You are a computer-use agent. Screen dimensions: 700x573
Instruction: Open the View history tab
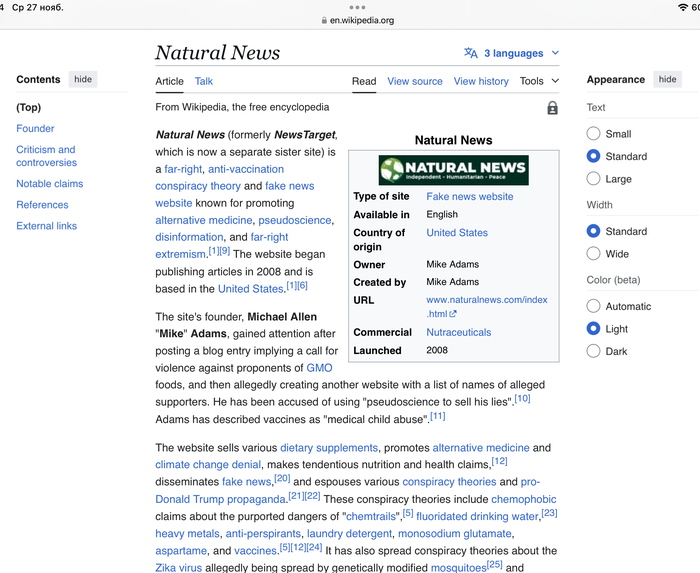click(x=481, y=81)
